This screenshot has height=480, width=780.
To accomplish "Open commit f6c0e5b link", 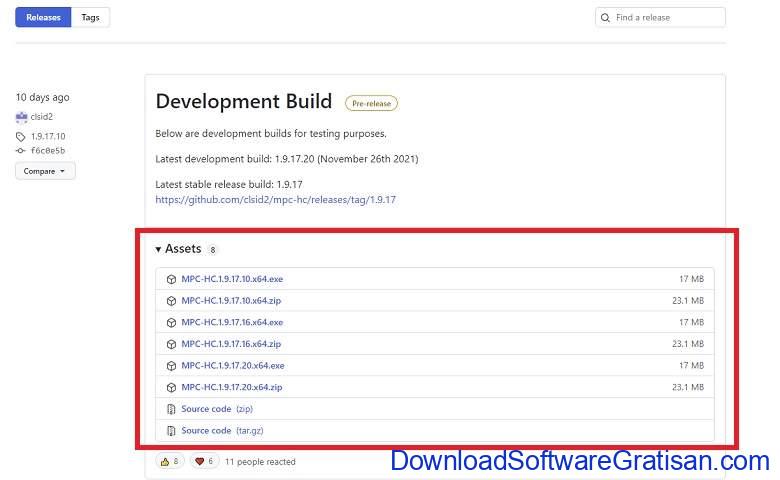I will 48,151.
